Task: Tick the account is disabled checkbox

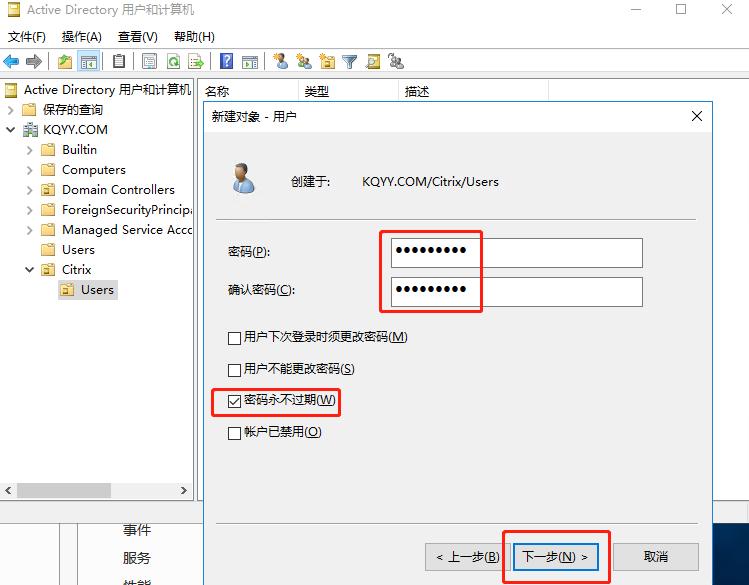Action: click(235, 433)
